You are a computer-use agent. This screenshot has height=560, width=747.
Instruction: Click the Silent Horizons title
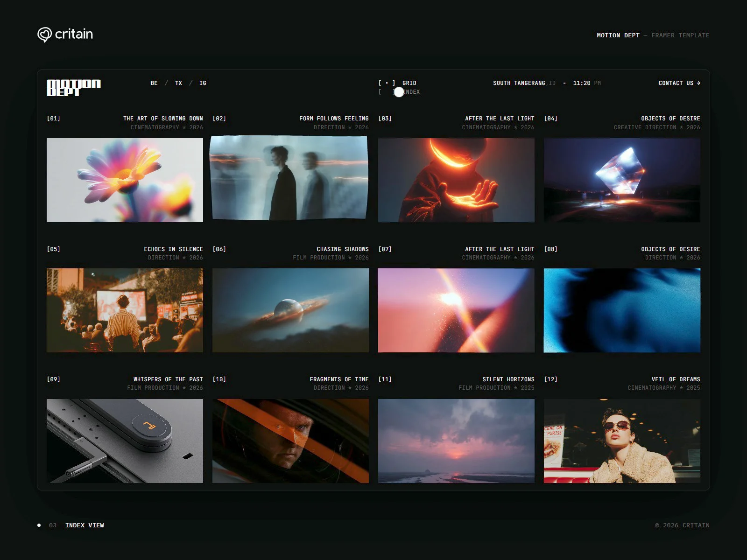(508, 379)
